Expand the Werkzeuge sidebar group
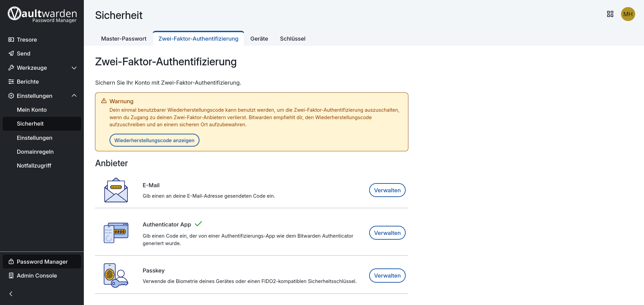The width and height of the screenshot is (644, 305). (x=74, y=68)
